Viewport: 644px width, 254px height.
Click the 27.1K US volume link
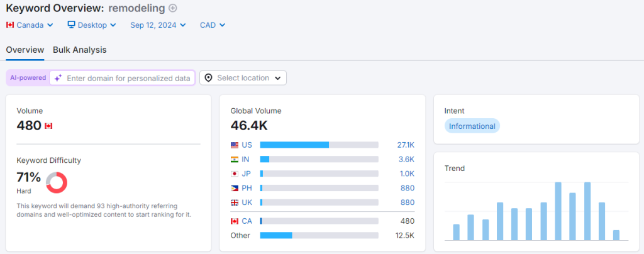(x=406, y=145)
